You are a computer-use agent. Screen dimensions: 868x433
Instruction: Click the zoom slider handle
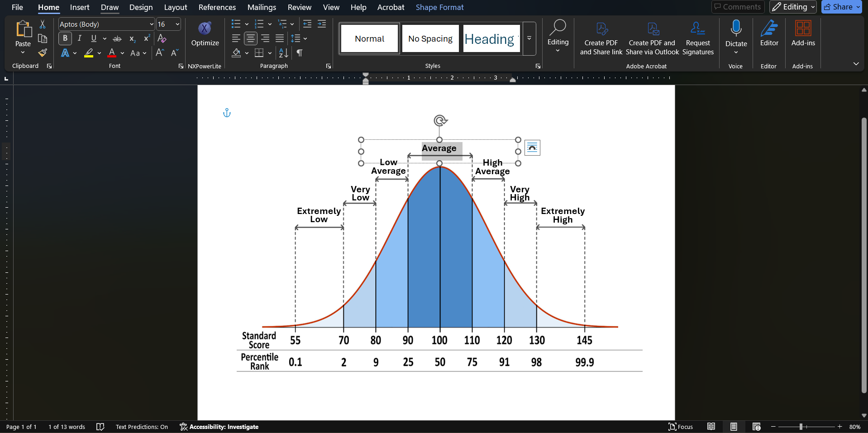pos(801,427)
